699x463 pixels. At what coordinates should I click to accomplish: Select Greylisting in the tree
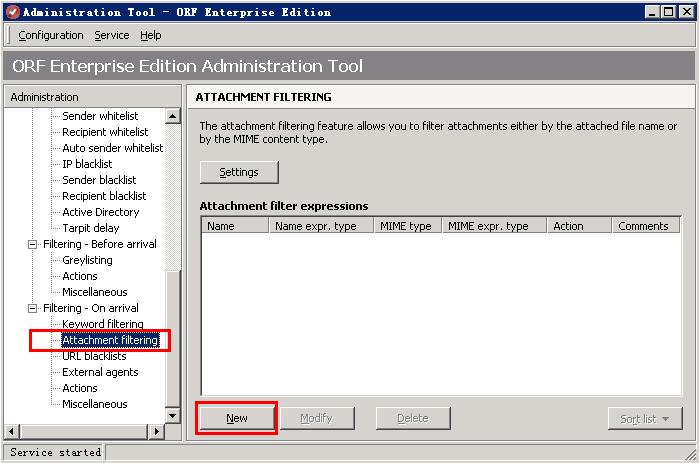coord(87,260)
